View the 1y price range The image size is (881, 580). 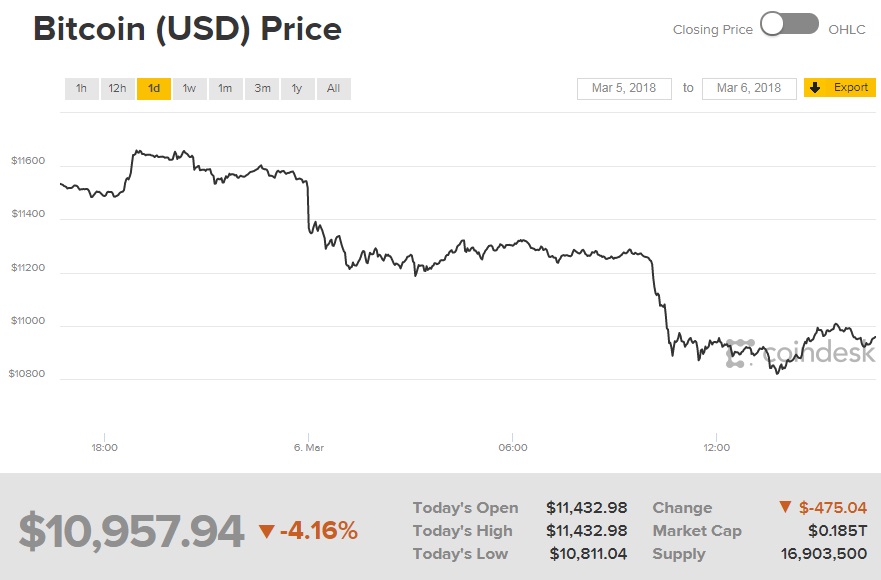[x=297, y=89]
